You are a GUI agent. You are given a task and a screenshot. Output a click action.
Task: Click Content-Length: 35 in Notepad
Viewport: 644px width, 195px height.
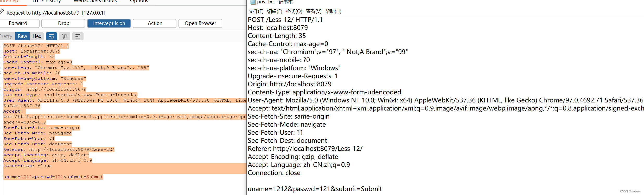coord(277,36)
